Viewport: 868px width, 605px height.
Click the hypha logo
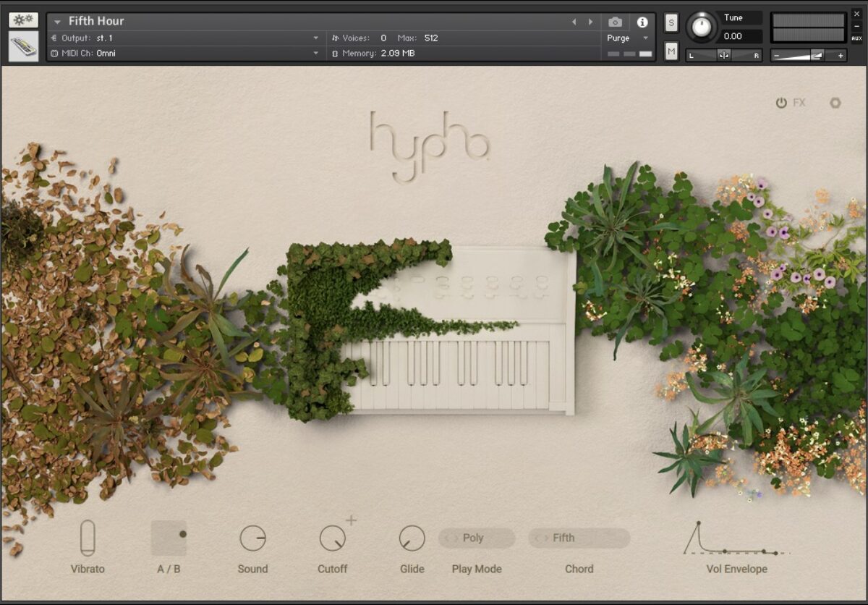(x=430, y=146)
